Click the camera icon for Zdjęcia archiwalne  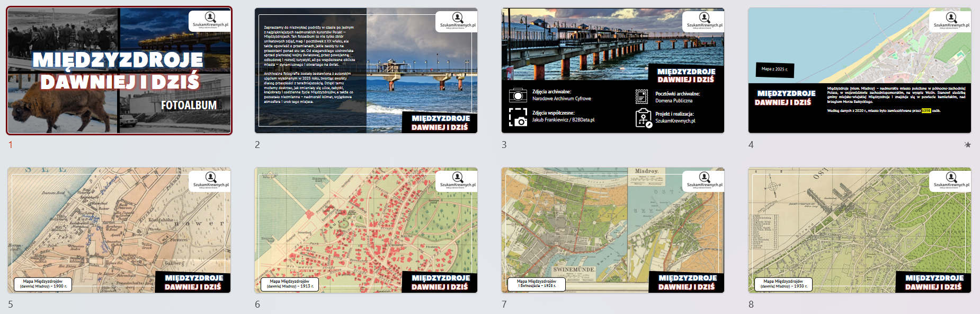coord(518,95)
